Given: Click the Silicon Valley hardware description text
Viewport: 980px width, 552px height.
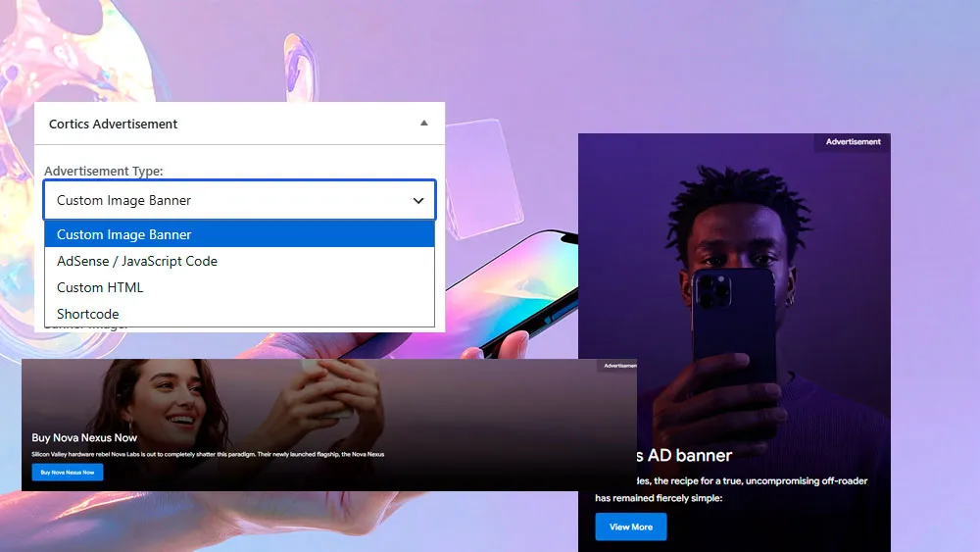Looking at the screenshot, I should (208, 455).
